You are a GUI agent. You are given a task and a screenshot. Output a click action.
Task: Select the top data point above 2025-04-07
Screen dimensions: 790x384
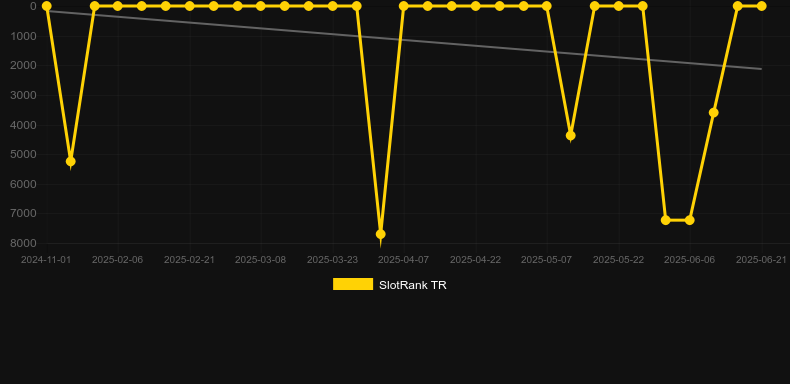point(404,6)
